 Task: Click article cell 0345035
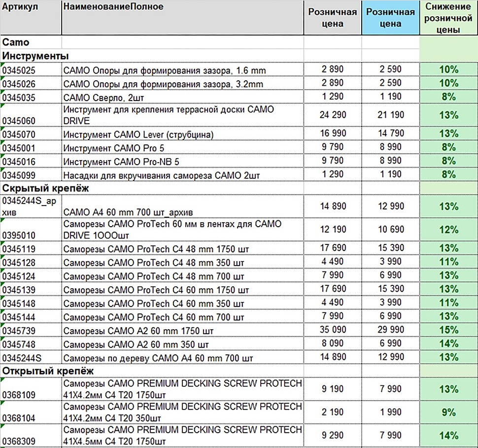click(31, 97)
